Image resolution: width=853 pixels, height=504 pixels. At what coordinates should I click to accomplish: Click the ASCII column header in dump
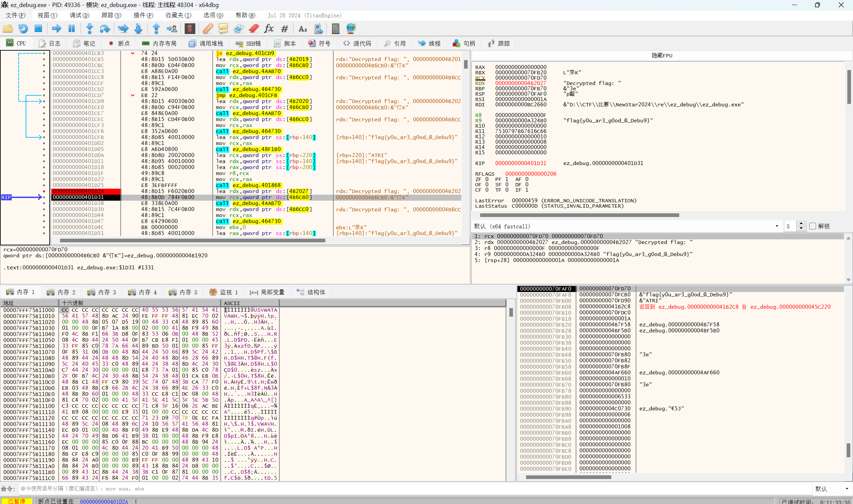pyautogui.click(x=250, y=303)
